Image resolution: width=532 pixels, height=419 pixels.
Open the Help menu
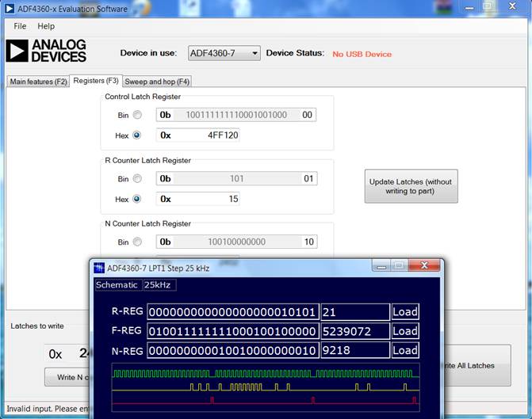46,26
